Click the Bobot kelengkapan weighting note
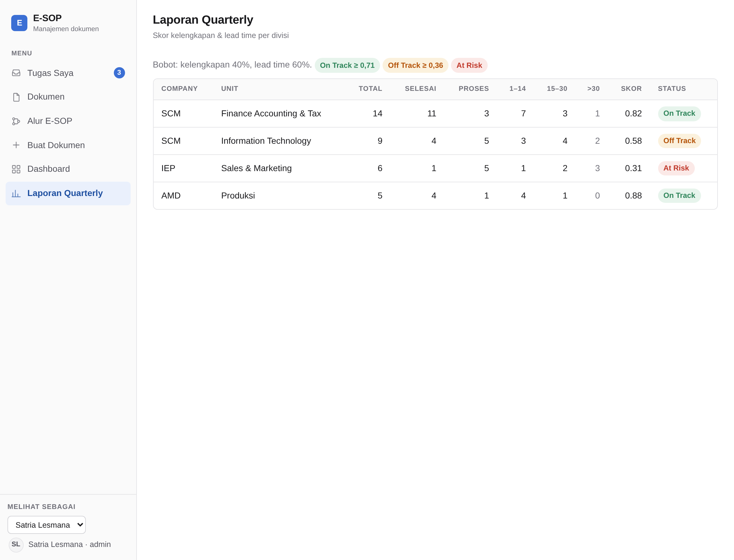 [x=232, y=65]
